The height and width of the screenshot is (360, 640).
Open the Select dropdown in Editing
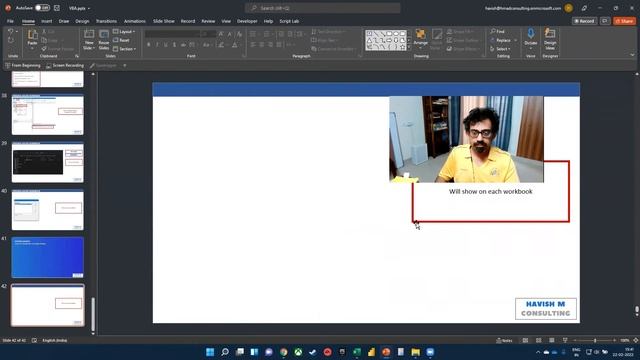pyautogui.click(x=500, y=49)
